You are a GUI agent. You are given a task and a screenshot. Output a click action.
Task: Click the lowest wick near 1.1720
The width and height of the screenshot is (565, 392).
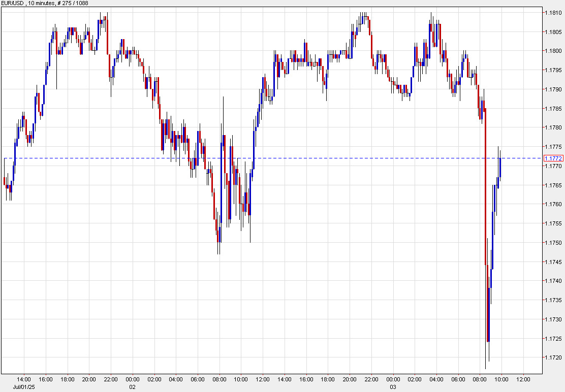pyautogui.click(x=486, y=365)
